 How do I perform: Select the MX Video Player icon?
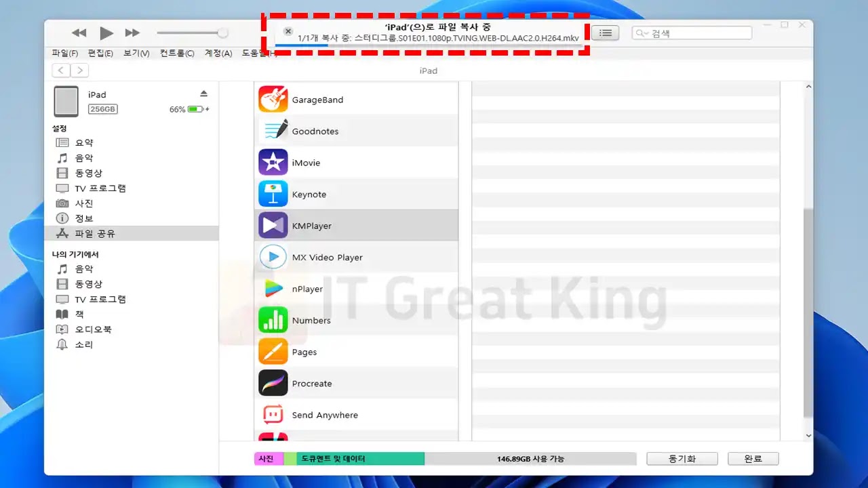coord(273,257)
